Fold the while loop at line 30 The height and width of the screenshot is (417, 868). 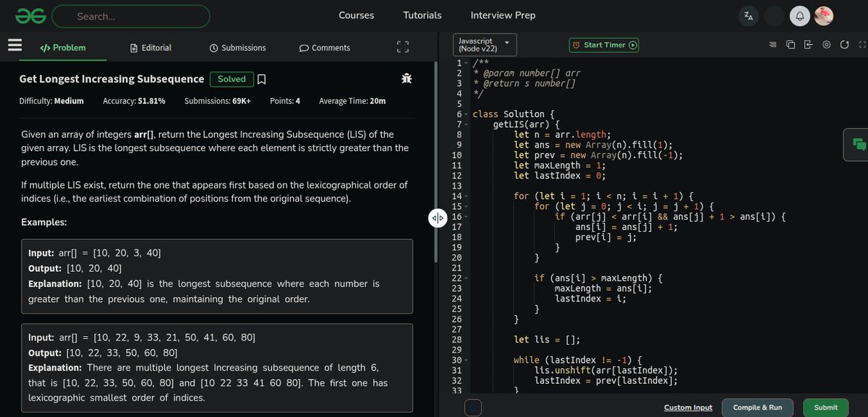coord(466,361)
